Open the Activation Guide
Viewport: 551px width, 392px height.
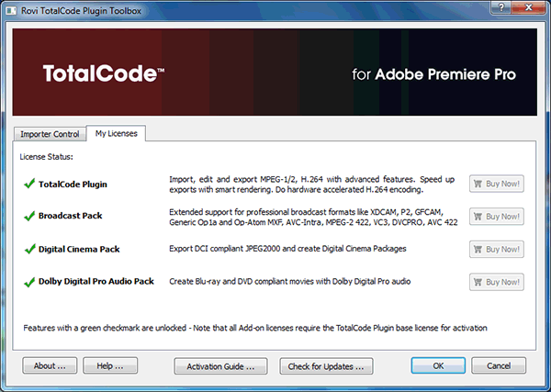[x=220, y=366]
